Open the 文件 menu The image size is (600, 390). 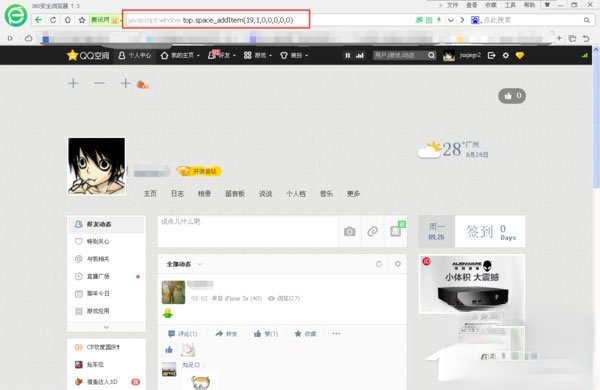click(x=452, y=5)
